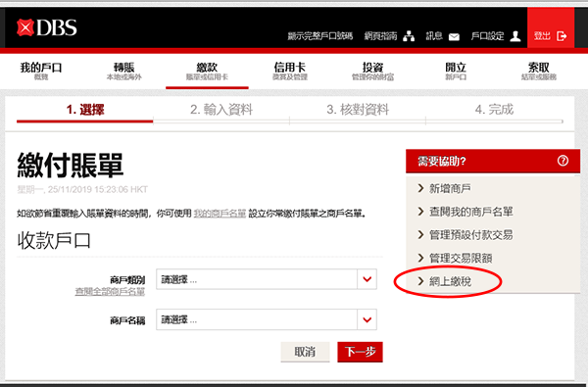This screenshot has height=387, width=588.
Task: Open the 繳款 menu
Action: (207, 71)
